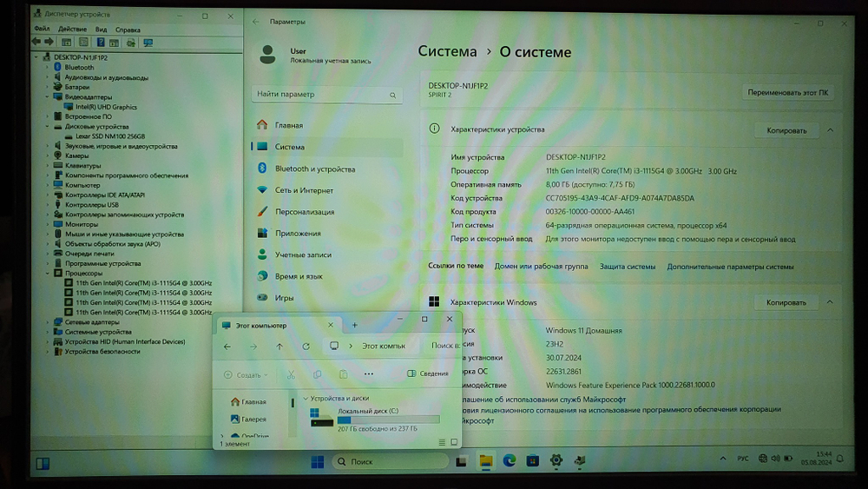Click Найти параметр search field

coord(326,94)
